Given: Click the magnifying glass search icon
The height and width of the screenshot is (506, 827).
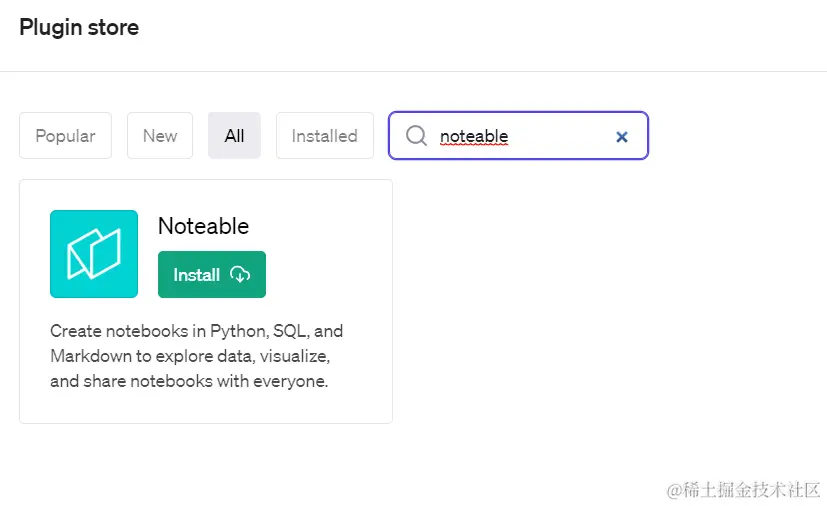Looking at the screenshot, I should pos(416,136).
